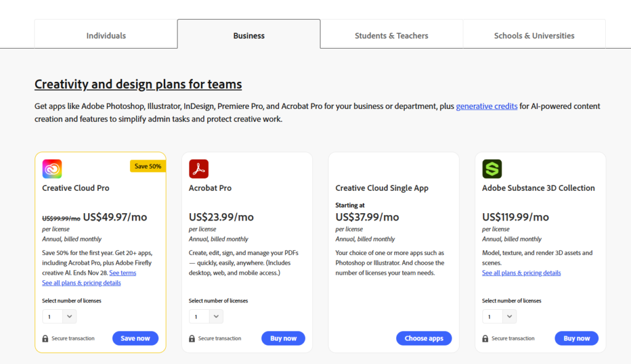This screenshot has width=631, height=364.
Task: Select the Students & Teachers tab
Action: (x=391, y=36)
